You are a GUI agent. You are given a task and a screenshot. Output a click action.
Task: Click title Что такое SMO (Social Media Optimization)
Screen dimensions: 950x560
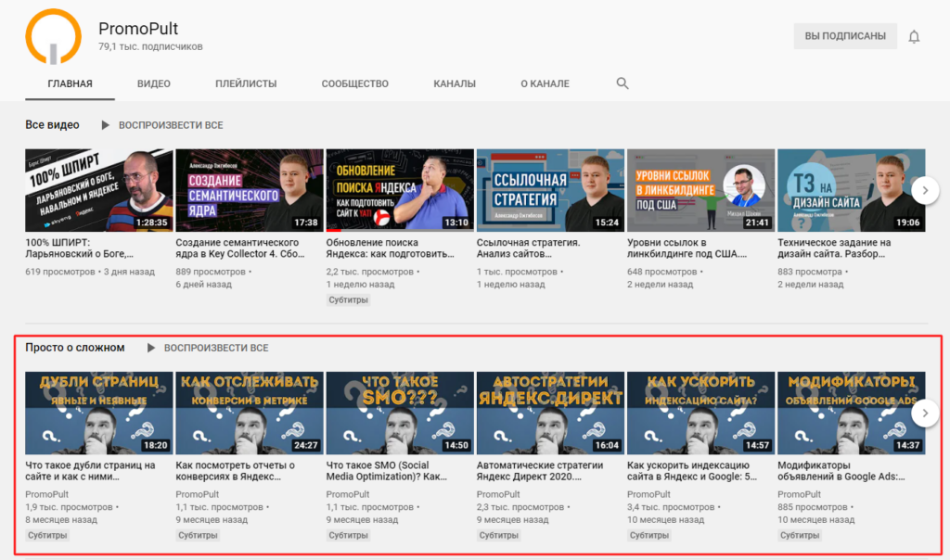pos(387,471)
